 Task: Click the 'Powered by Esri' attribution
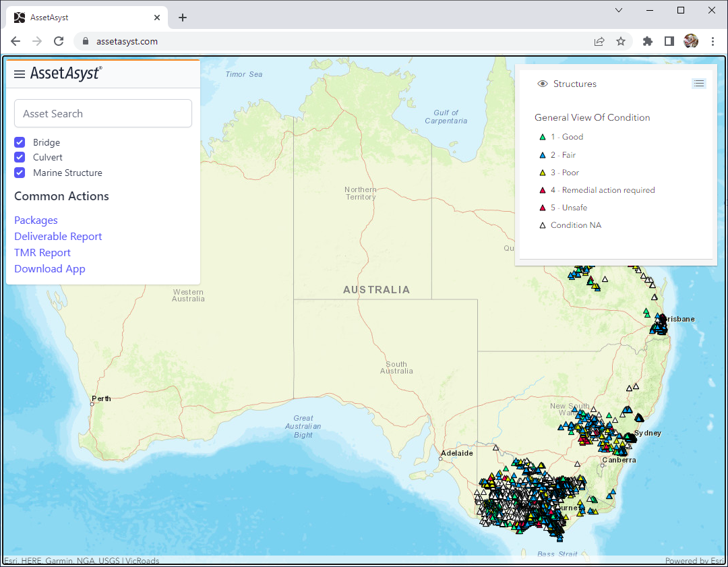(694, 560)
